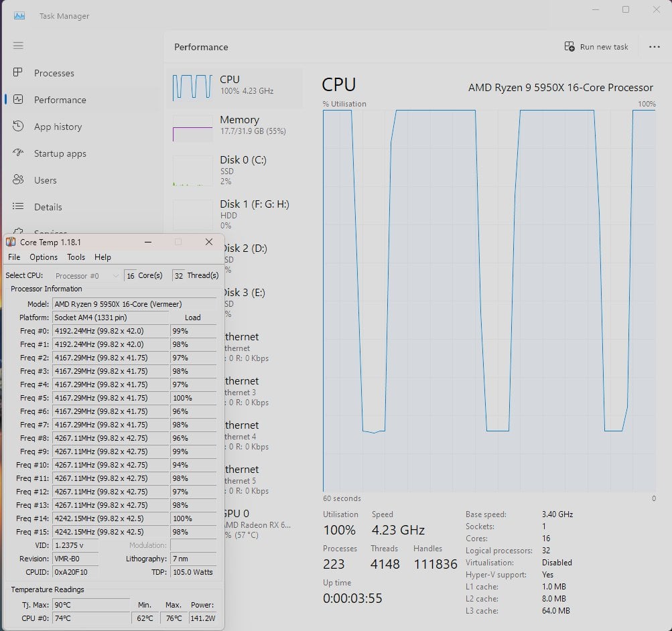Open the Processes page

click(x=54, y=73)
